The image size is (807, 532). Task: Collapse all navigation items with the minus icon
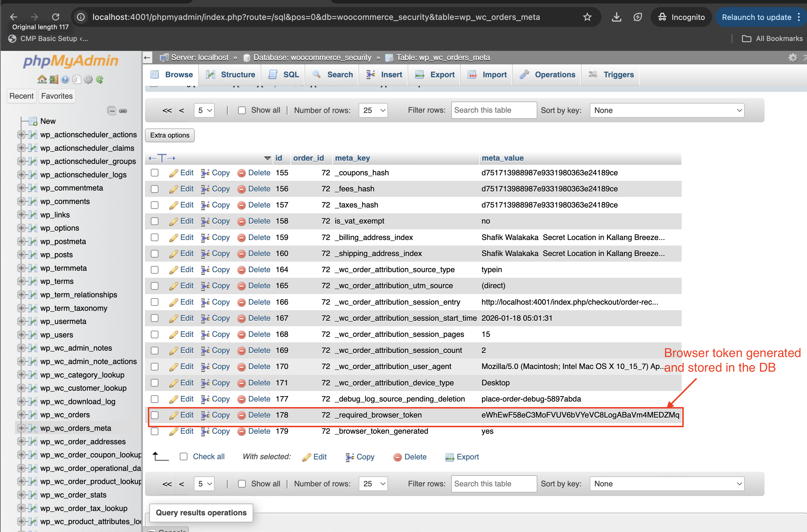112,111
